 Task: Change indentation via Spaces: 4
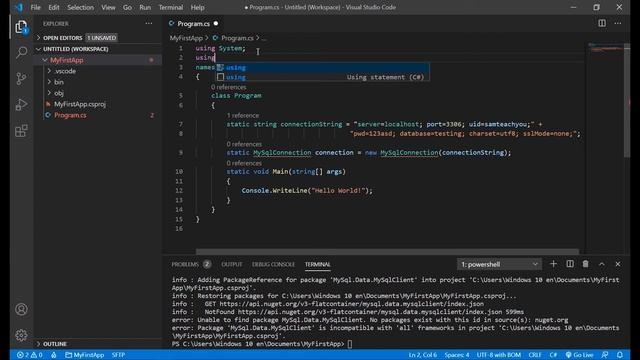point(457,355)
